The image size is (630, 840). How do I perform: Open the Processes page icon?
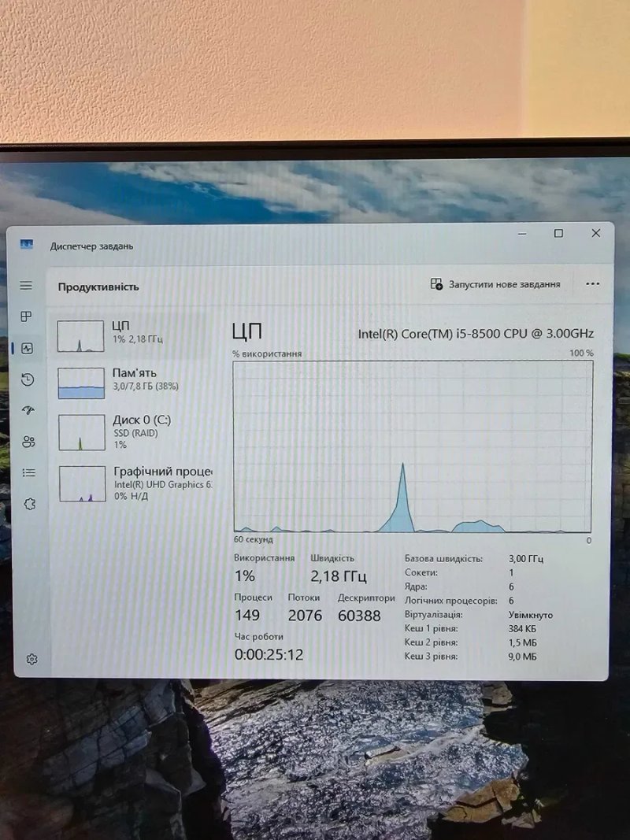coord(26,316)
